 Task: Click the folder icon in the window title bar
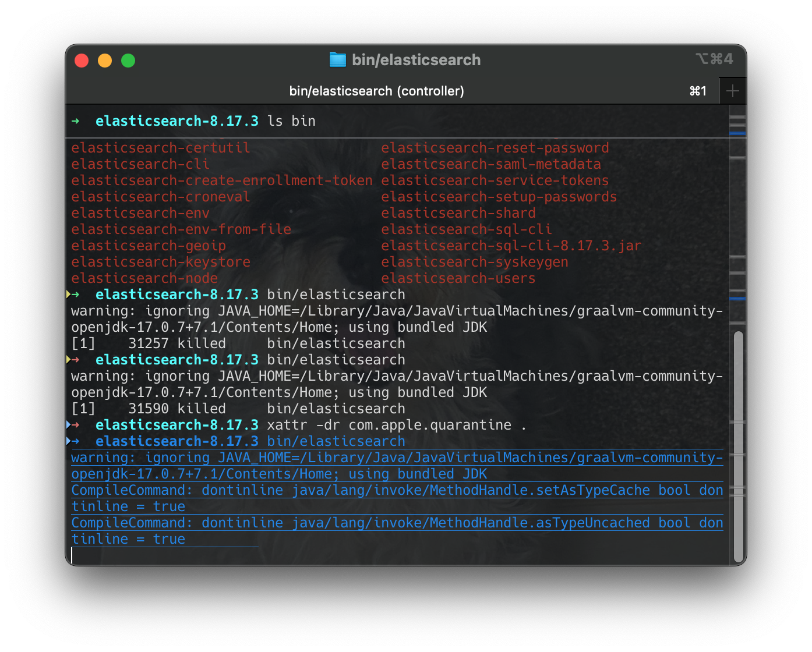[337, 59]
